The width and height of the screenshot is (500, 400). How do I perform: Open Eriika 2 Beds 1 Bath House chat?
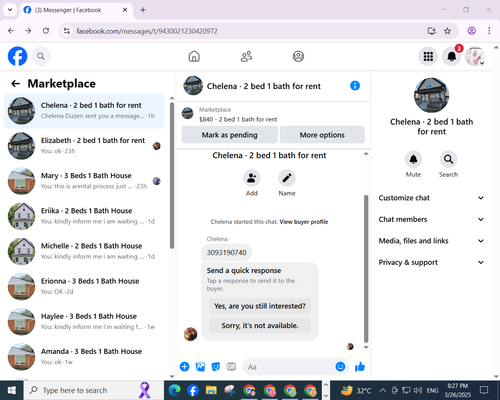84,216
